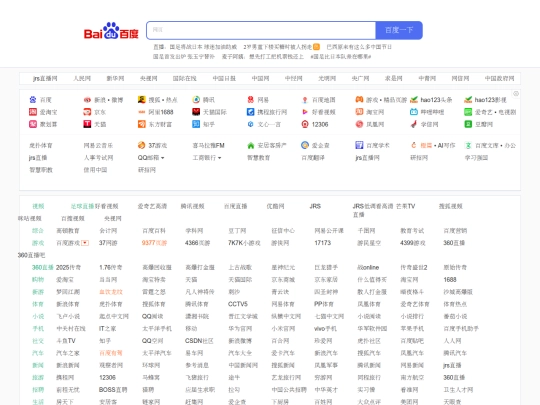Click the 百度一下 search button

click(x=399, y=30)
